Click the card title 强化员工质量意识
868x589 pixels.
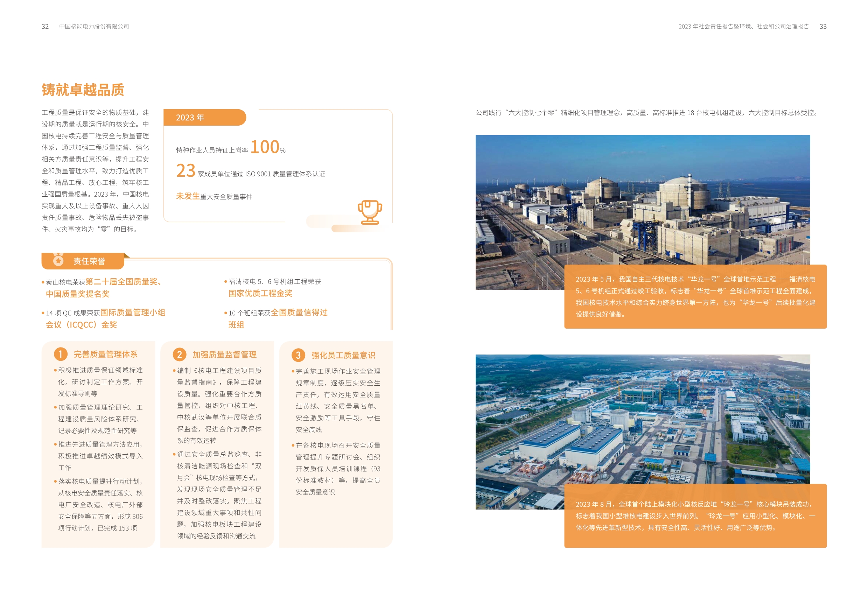[x=343, y=355]
